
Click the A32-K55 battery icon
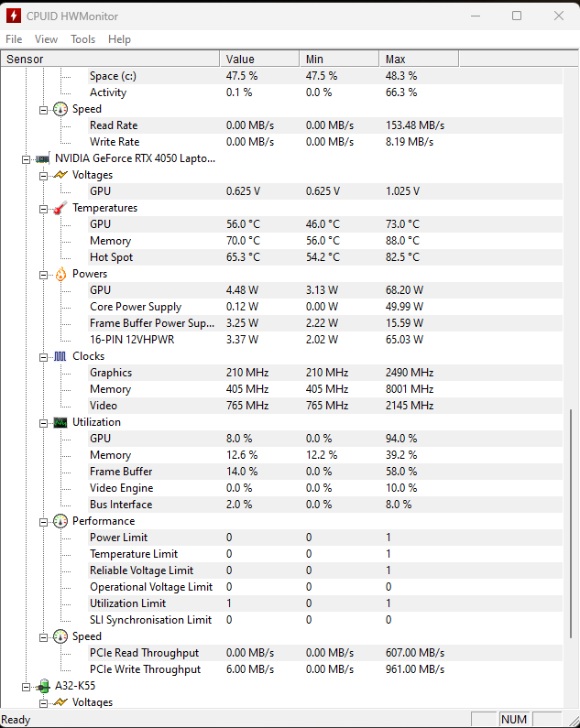[43, 686]
